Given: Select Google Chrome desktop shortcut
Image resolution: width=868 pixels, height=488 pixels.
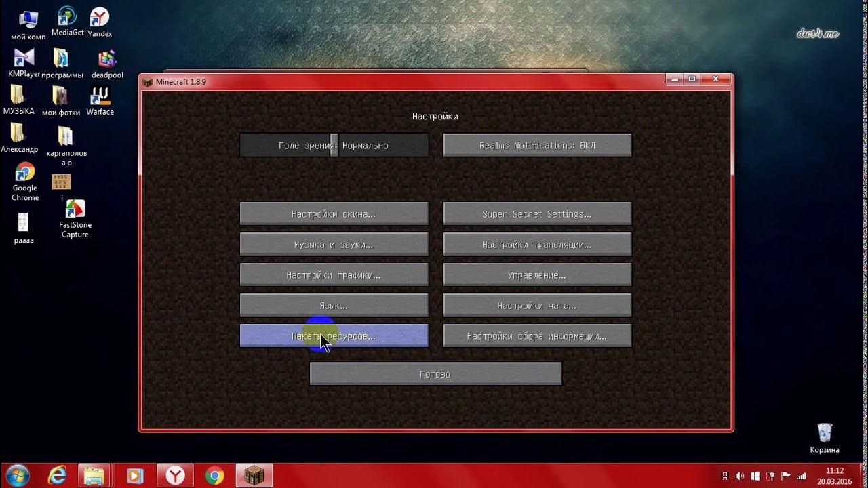Looking at the screenshot, I should (x=25, y=182).
